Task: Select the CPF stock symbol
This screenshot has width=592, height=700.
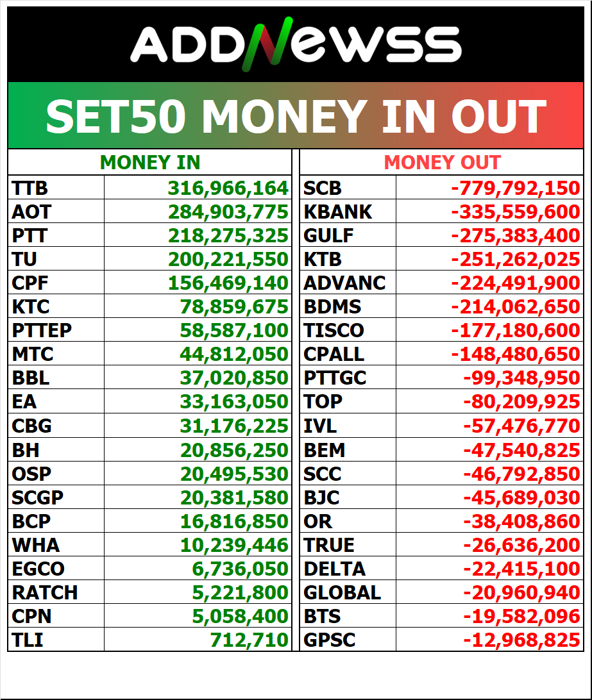Action: tap(30, 283)
